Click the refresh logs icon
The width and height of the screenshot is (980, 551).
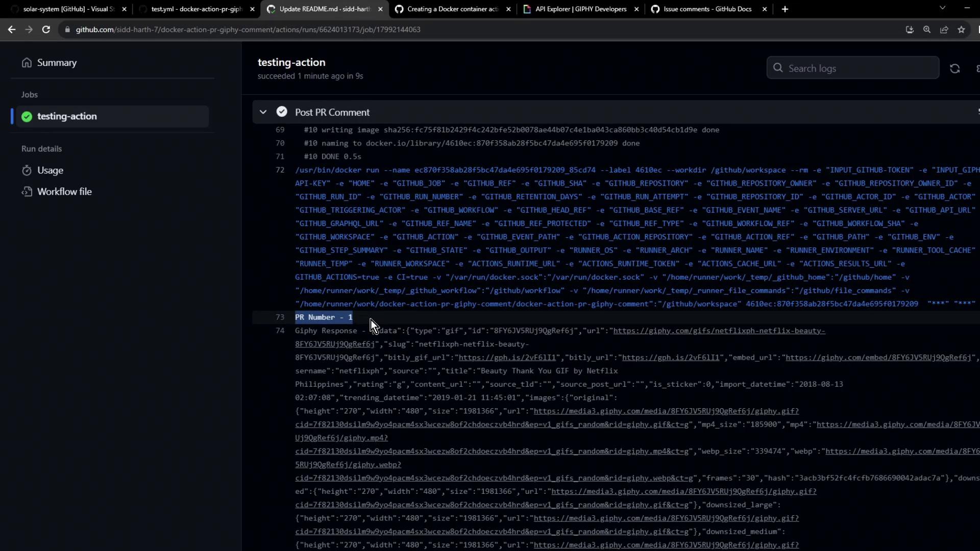(954, 68)
